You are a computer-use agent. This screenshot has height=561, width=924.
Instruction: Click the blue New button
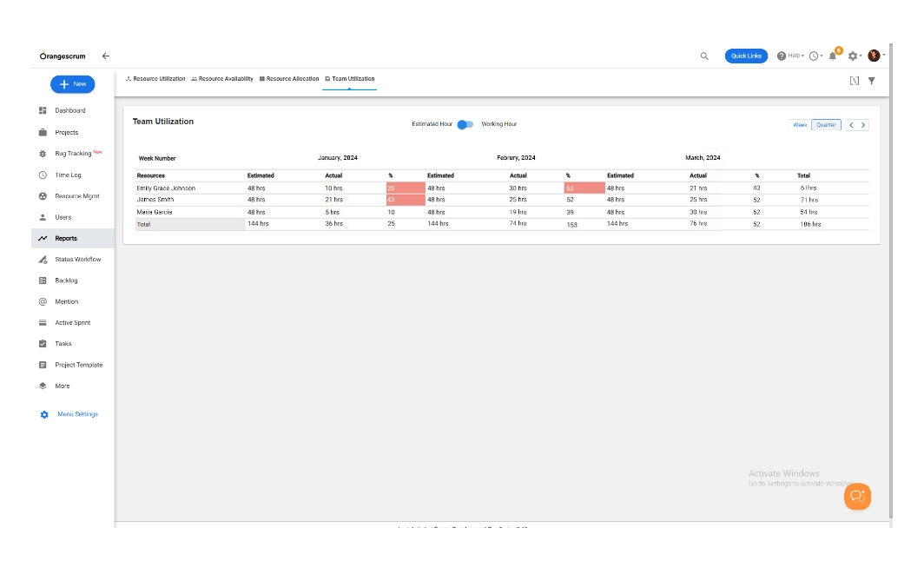[73, 84]
